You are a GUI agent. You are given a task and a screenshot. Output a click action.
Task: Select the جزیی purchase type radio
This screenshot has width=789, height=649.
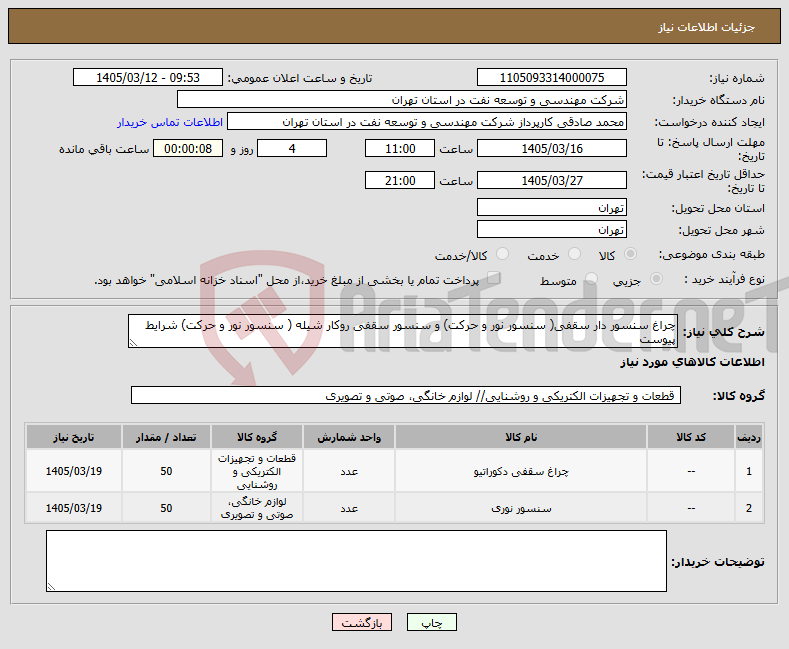656,279
